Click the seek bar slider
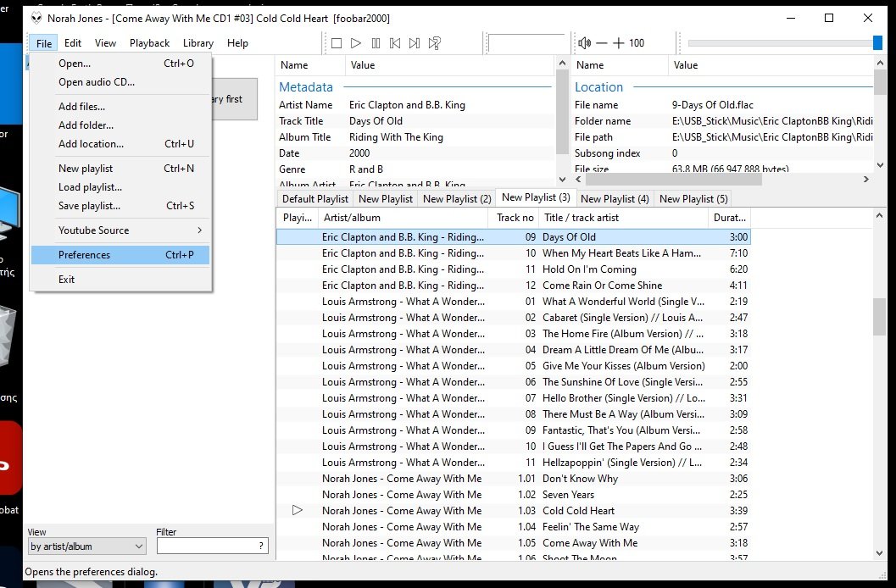 877,42
